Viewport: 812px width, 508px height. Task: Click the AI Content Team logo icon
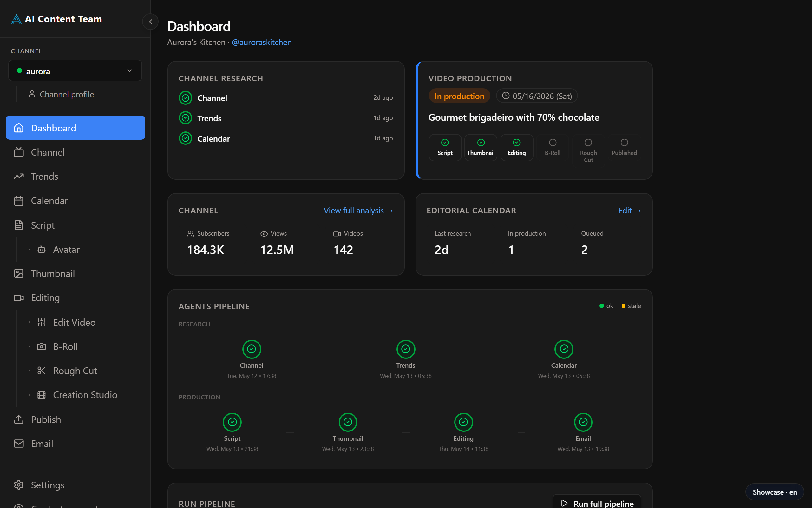click(x=16, y=19)
